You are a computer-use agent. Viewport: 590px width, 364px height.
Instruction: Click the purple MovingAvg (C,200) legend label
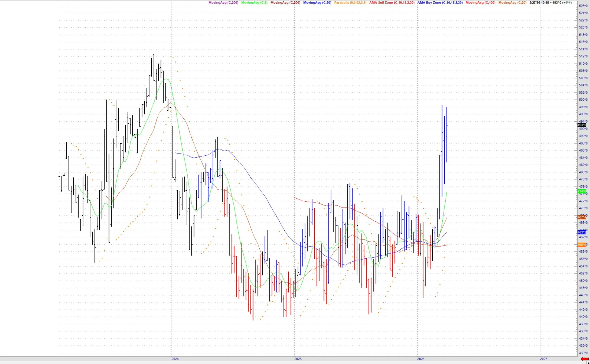pyautogui.click(x=223, y=3)
